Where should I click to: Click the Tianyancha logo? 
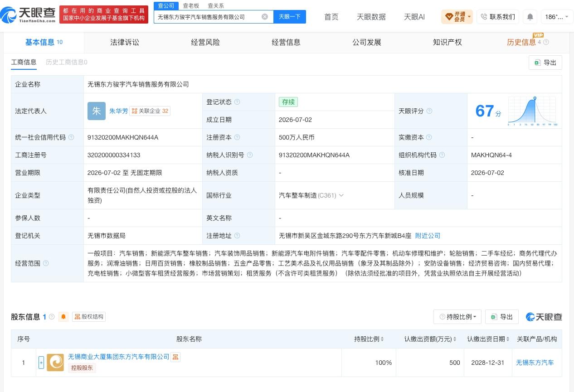point(28,15)
